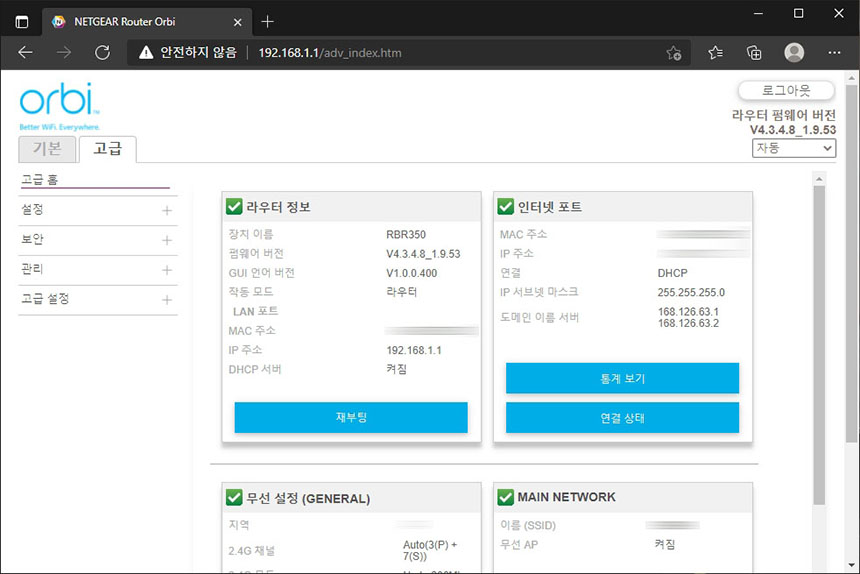The width and height of the screenshot is (860, 574).
Task: Add page to favorites star icon
Action: (x=674, y=53)
